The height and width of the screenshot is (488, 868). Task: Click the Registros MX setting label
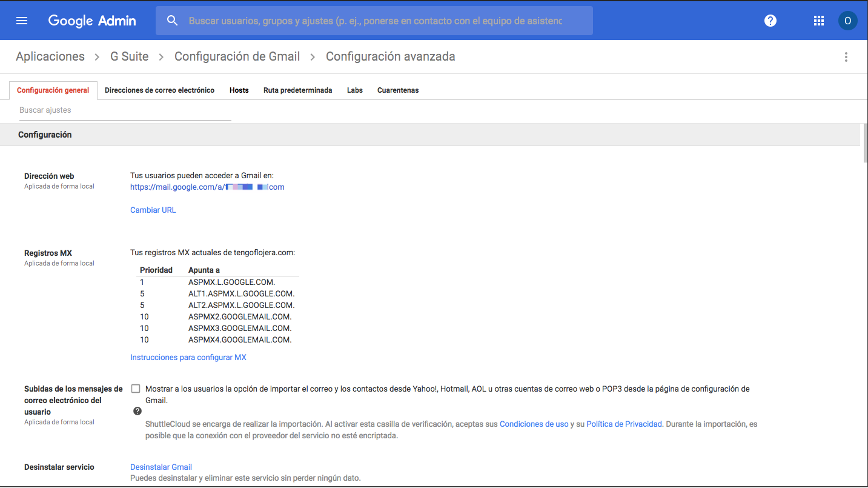48,253
